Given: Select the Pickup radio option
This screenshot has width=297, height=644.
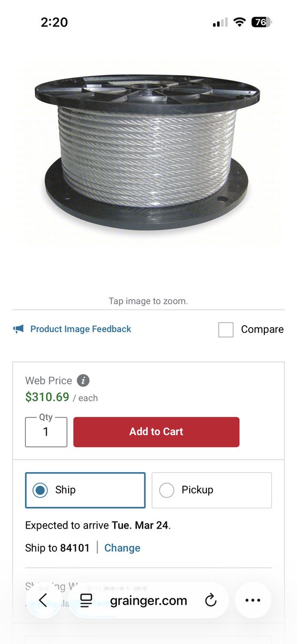Looking at the screenshot, I should click(x=212, y=490).
